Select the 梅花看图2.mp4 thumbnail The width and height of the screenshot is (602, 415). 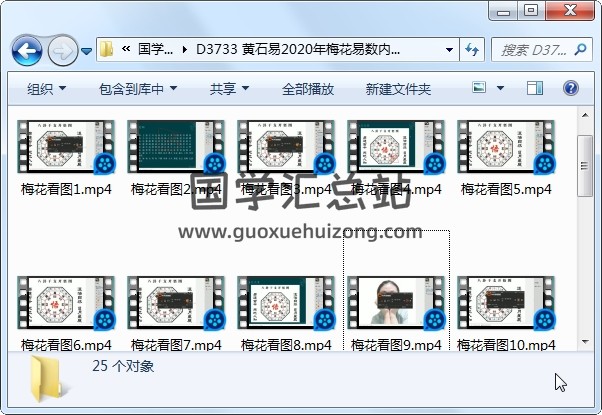[x=176, y=146]
